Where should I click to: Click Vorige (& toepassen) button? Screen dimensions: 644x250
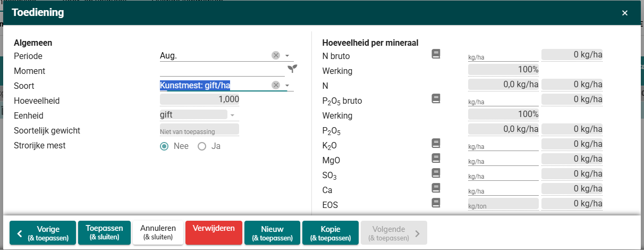click(43, 233)
